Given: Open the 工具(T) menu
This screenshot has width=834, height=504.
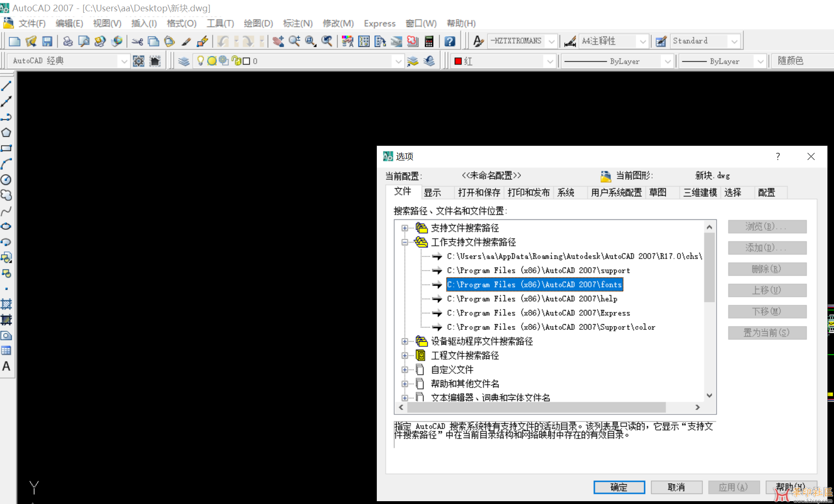Looking at the screenshot, I should [x=220, y=23].
